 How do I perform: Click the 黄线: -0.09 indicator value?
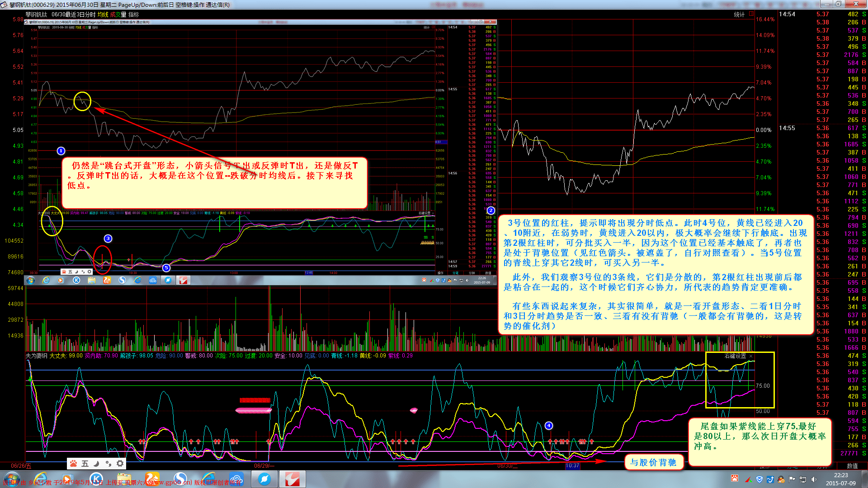[x=373, y=356]
